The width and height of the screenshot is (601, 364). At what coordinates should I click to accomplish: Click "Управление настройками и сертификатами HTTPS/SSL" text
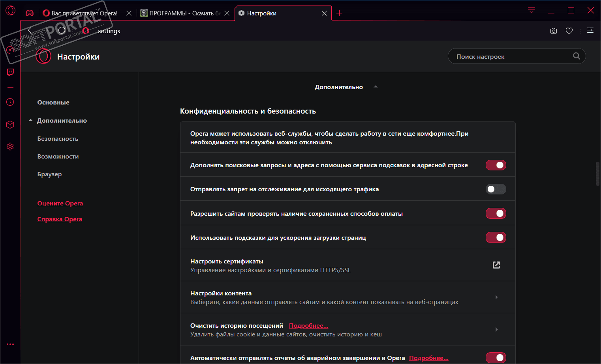(x=270, y=270)
